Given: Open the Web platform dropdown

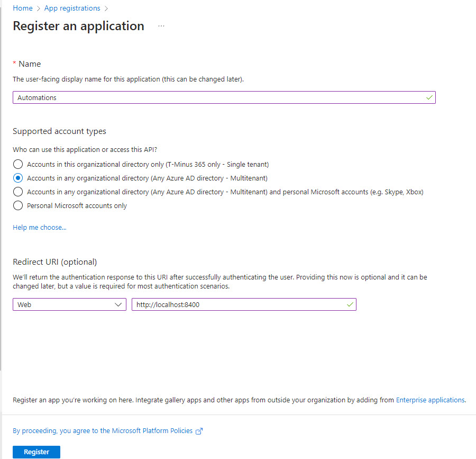Looking at the screenshot, I should click(69, 304).
